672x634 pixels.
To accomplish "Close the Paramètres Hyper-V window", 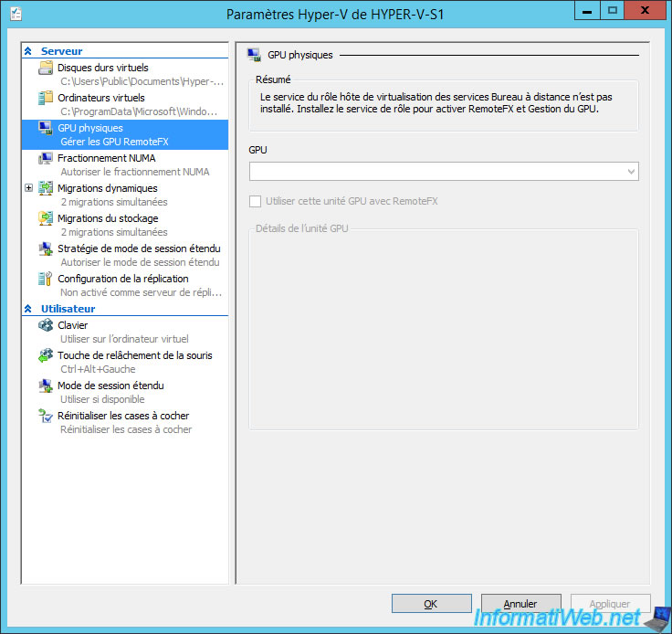I will [x=645, y=11].
